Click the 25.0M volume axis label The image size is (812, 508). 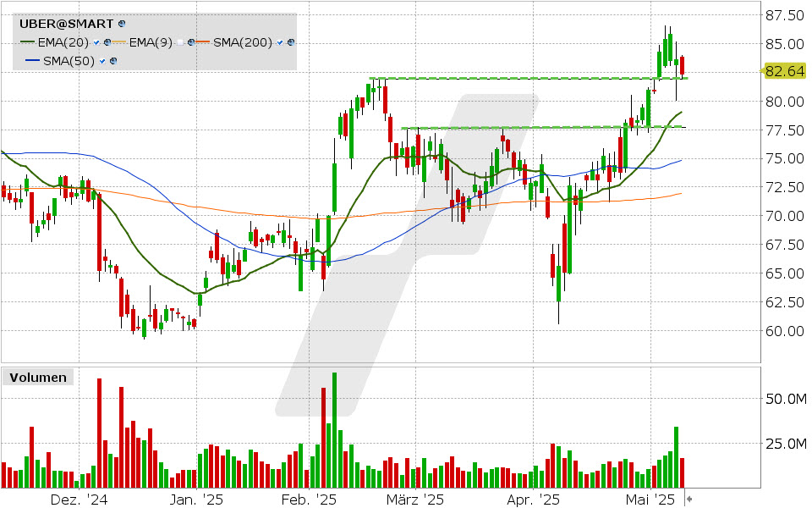(x=786, y=444)
